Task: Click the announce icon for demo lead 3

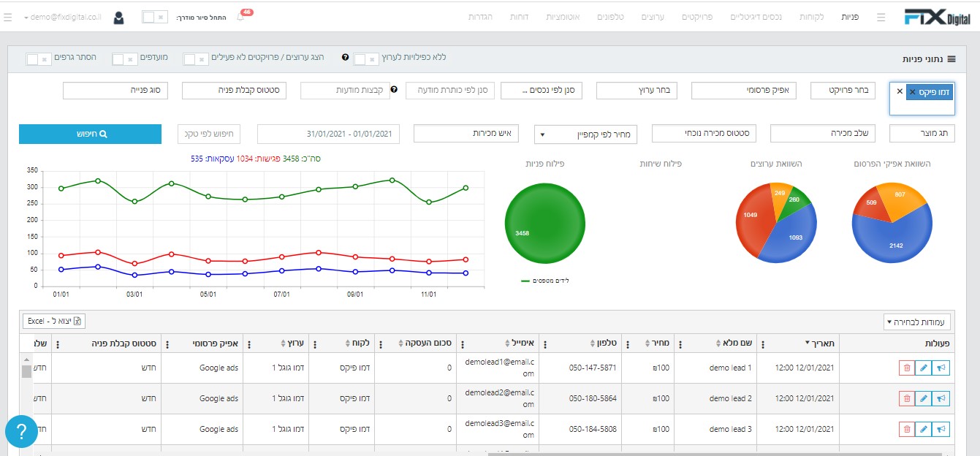Action: click(941, 429)
